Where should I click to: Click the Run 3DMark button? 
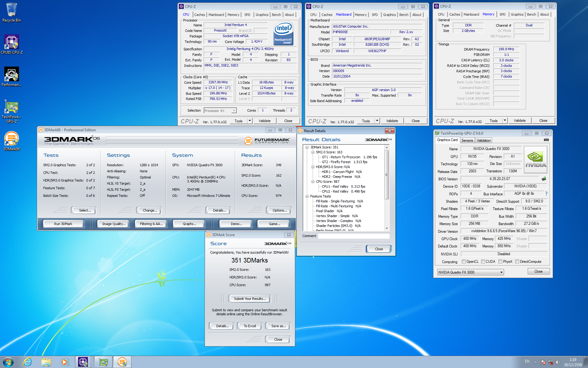63,224
